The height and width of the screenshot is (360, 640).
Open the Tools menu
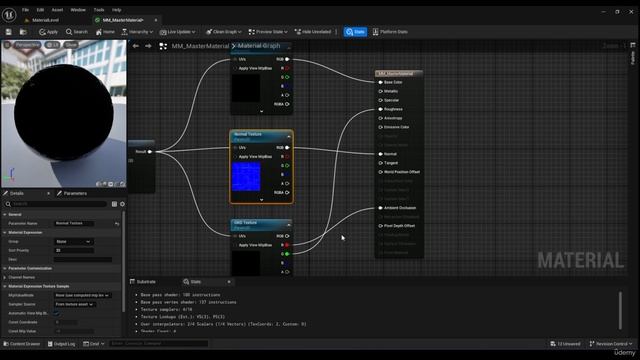click(99, 10)
